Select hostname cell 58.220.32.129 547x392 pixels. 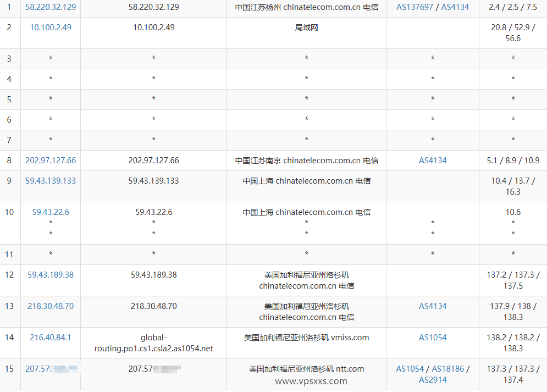pyautogui.click(x=153, y=7)
